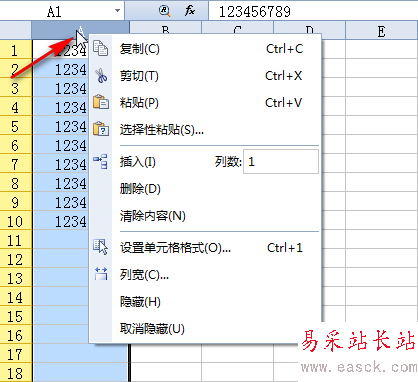Select row 13 header
This screenshot has height=382, width=418.
16,278
